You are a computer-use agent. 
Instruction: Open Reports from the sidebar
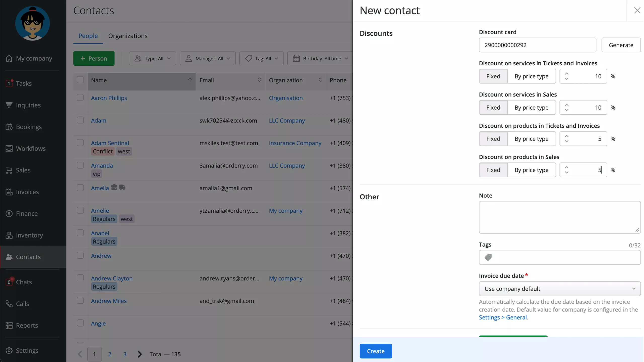point(27,325)
